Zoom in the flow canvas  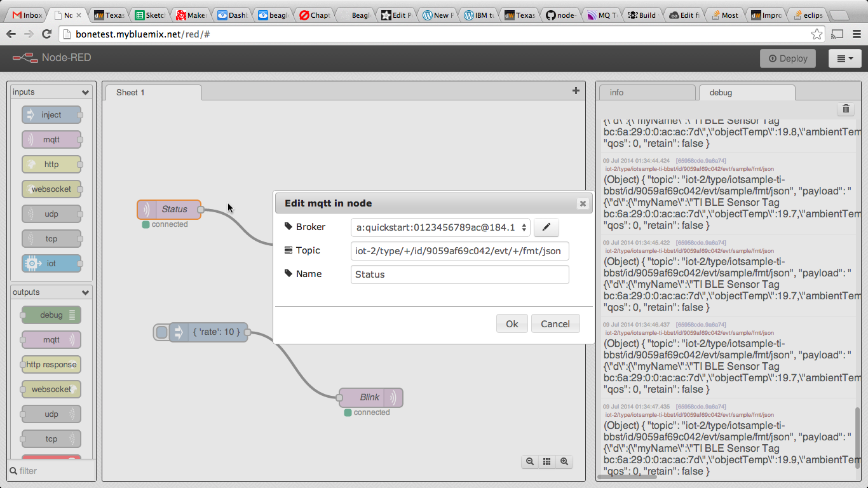[x=564, y=462]
